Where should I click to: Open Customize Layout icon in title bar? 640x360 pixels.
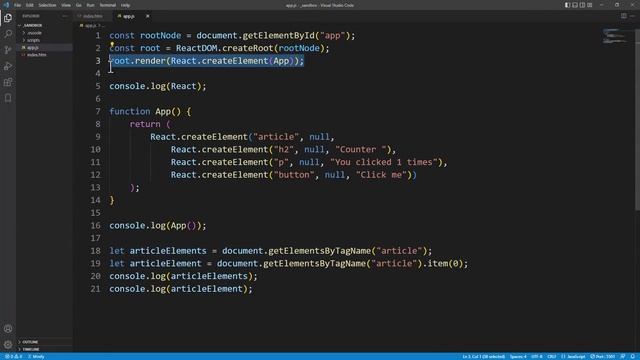click(590, 5)
